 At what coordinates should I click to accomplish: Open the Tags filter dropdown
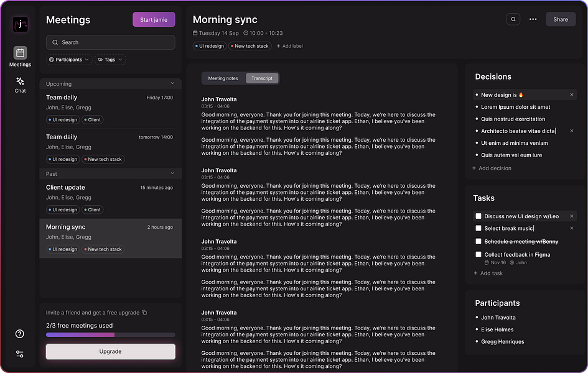click(x=110, y=60)
